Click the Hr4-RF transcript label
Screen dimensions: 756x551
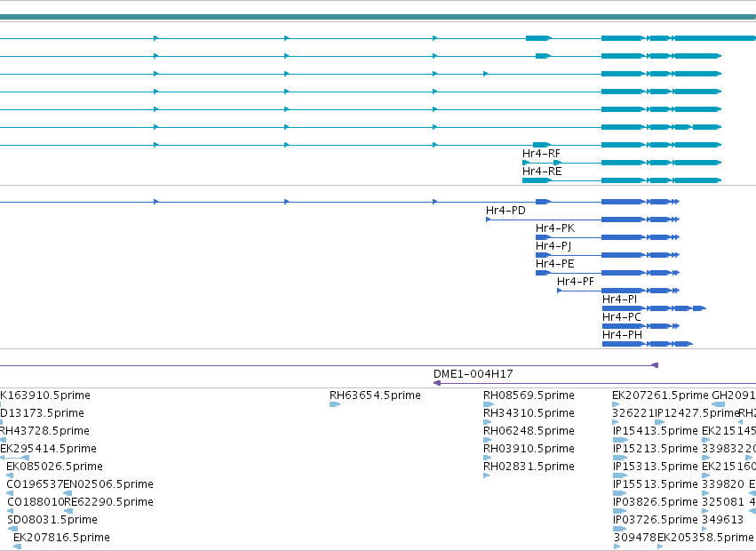tap(541, 154)
